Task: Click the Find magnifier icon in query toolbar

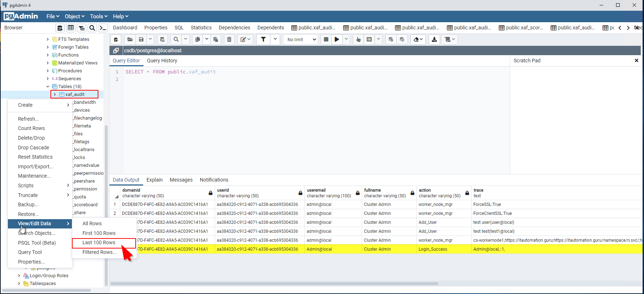Action: tap(176, 39)
